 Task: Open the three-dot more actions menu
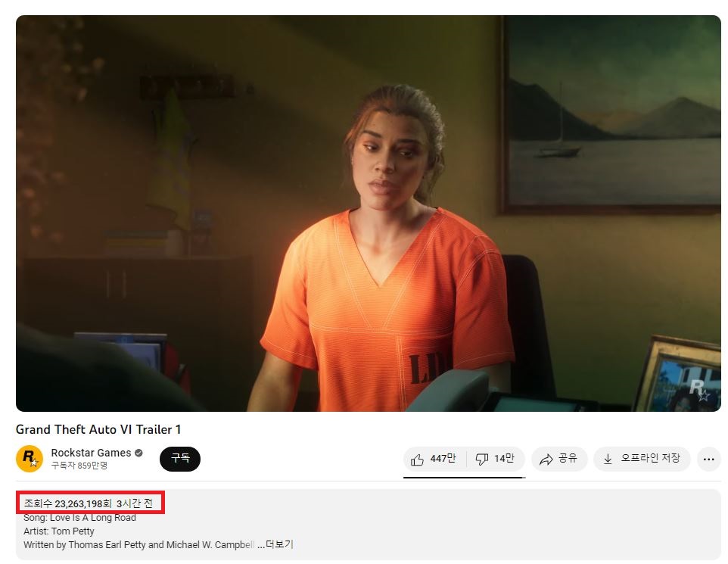pyautogui.click(x=708, y=459)
